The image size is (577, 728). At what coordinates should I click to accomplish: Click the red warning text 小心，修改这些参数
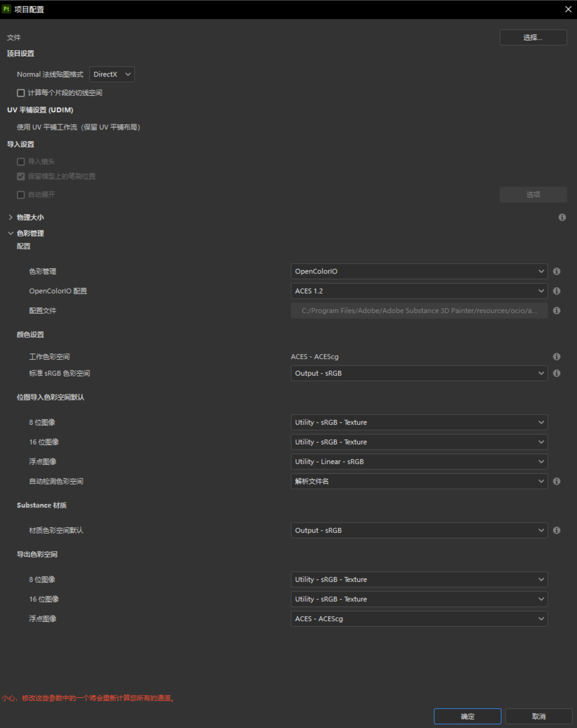pos(89,698)
